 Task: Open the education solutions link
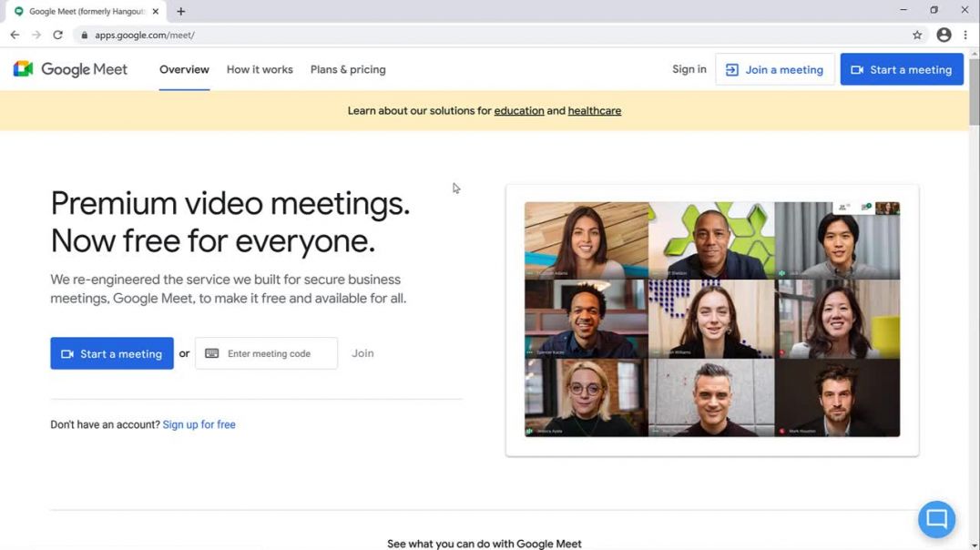tap(519, 110)
